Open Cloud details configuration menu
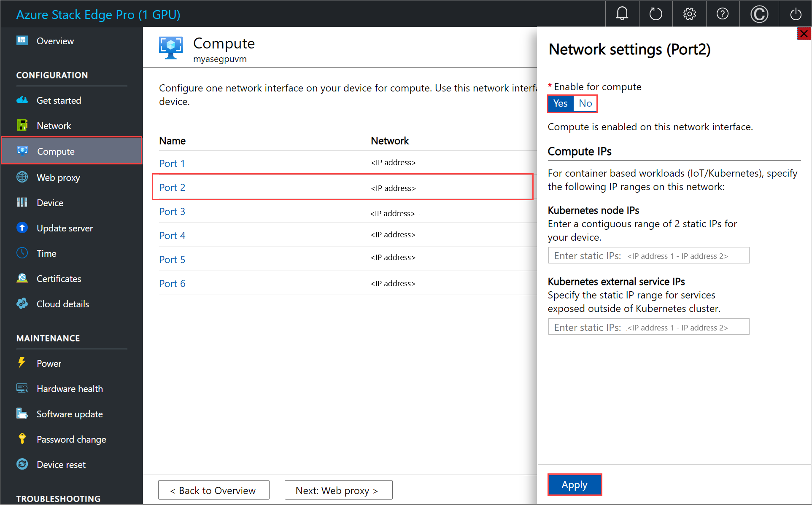The image size is (812, 505). (x=63, y=304)
